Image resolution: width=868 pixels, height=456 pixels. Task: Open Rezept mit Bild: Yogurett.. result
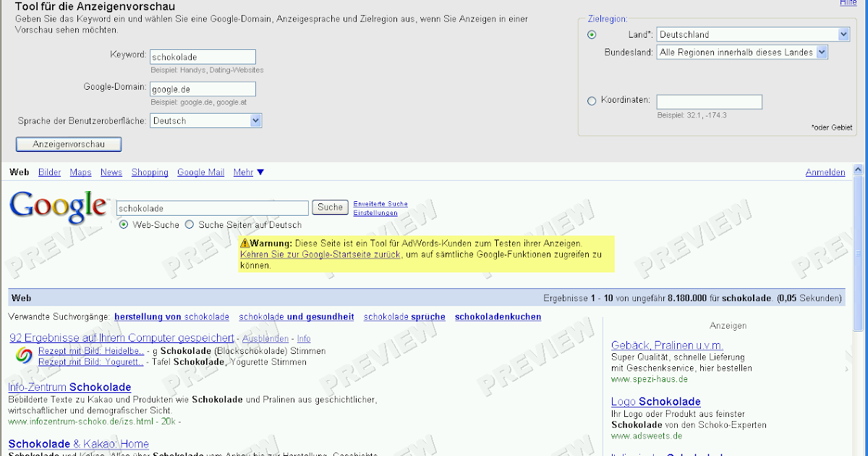(91, 362)
